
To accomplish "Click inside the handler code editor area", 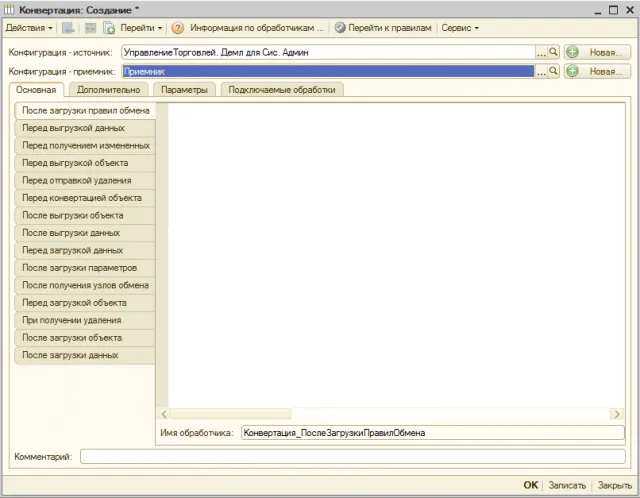I will click(x=396, y=255).
